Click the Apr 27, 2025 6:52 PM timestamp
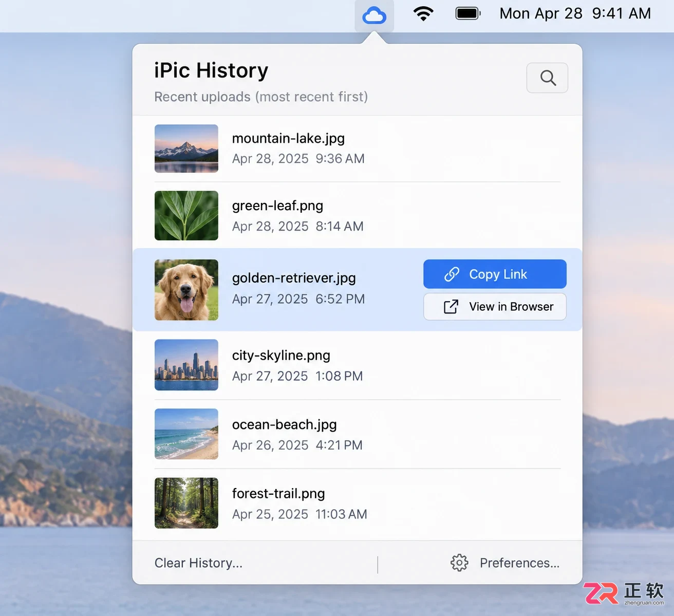This screenshot has width=674, height=616. 298,299
